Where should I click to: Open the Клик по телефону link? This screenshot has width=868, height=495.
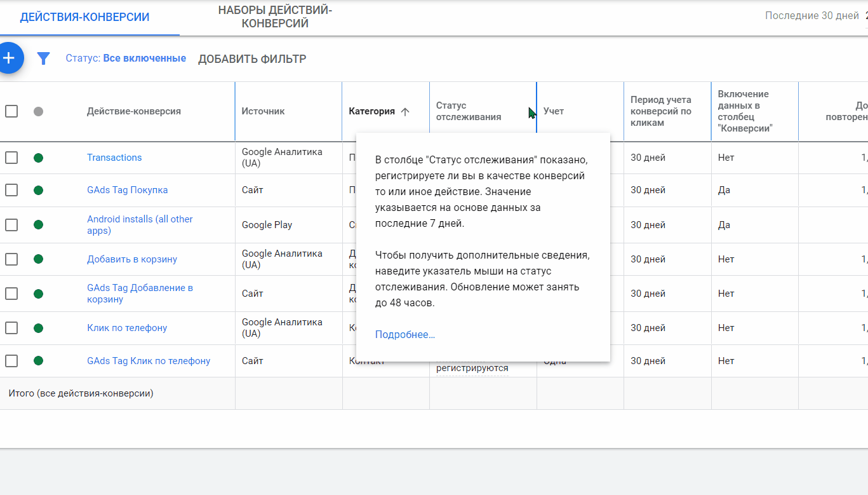(127, 328)
